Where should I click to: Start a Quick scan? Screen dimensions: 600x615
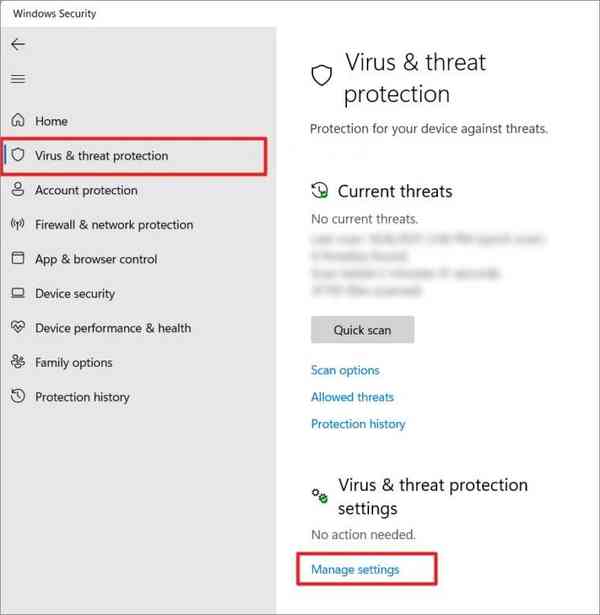pyautogui.click(x=362, y=329)
